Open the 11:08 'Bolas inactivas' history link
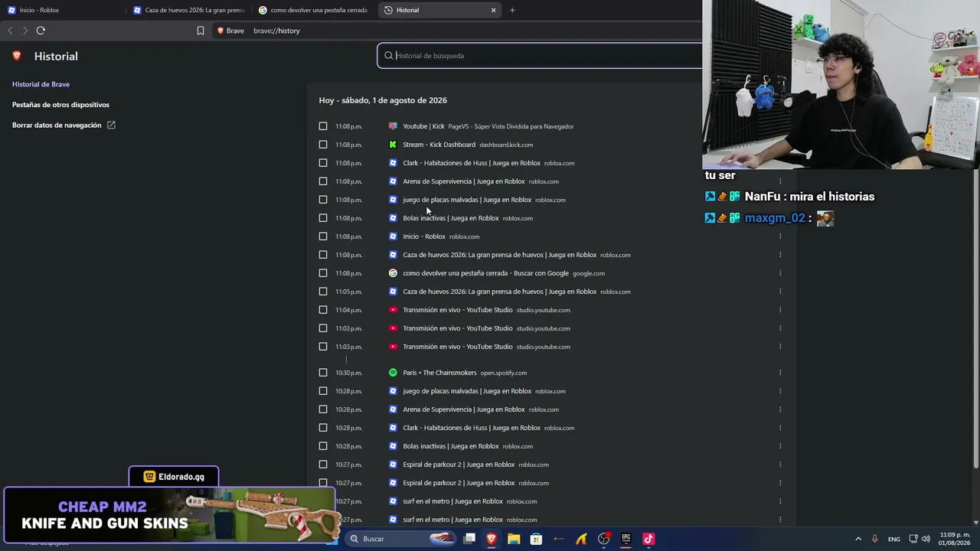Screen dimensions: 980x551 pos(451,218)
